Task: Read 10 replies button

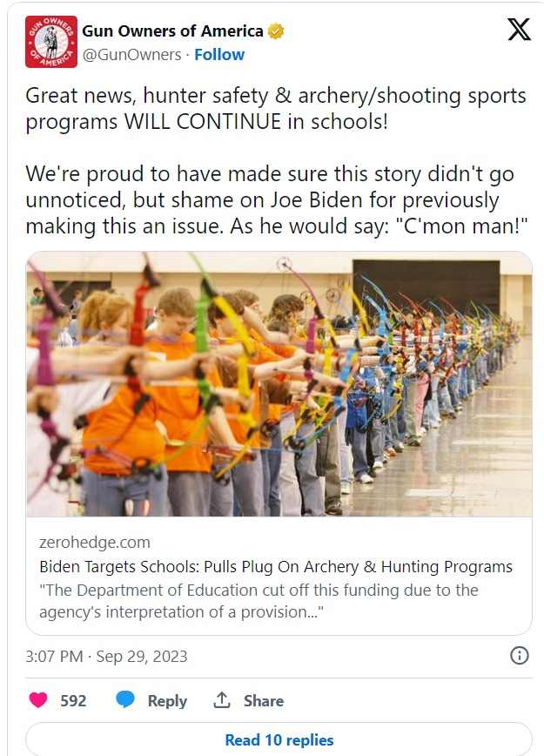Action: pos(279,739)
